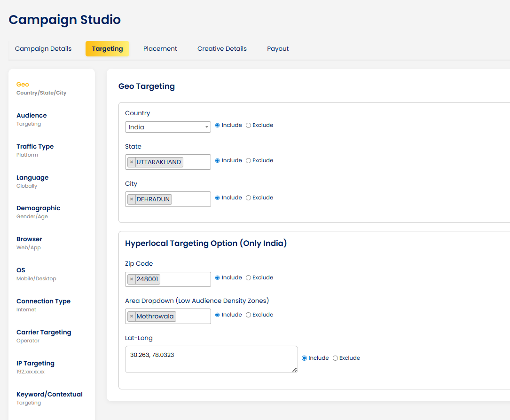Select Include for Zip Code
Image resolution: width=510 pixels, height=420 pixels.
[217, 278]
